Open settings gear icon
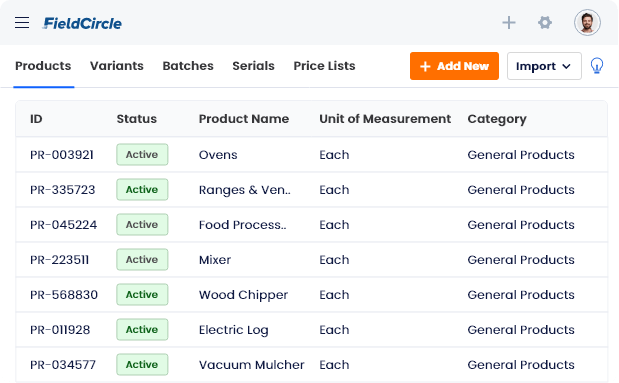The image size is (619, 383). 545,23
